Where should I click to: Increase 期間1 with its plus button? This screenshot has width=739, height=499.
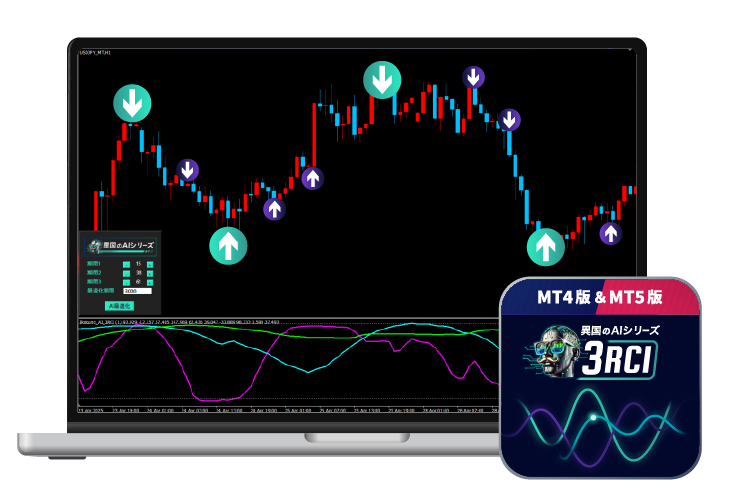click(150, 264)
